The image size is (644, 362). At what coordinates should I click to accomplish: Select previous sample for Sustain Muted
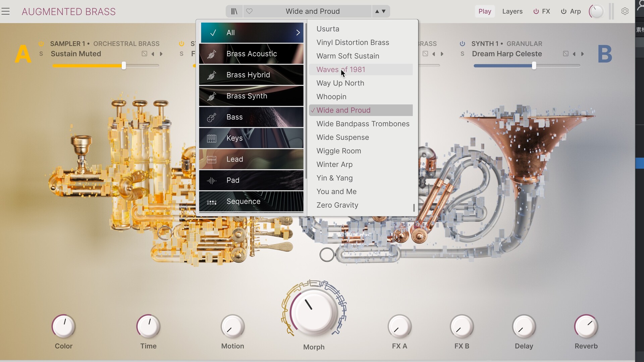pos(153,54)
